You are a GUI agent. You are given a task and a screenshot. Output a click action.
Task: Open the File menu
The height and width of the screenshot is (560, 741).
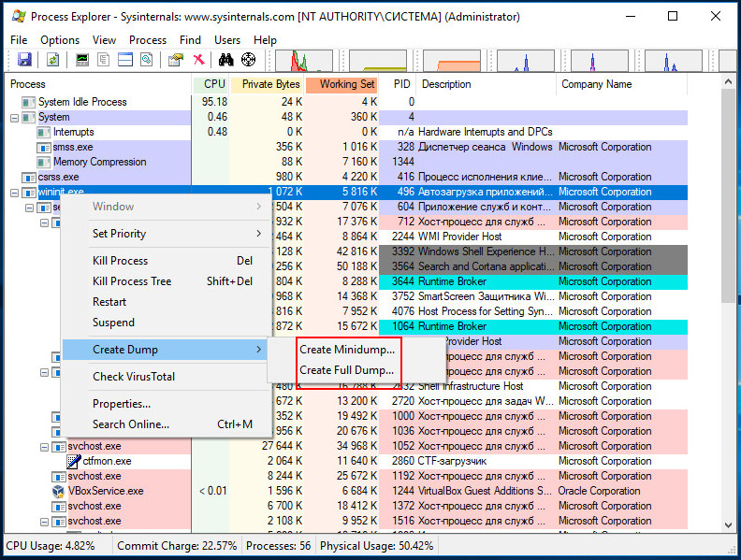tap(19, 40)
